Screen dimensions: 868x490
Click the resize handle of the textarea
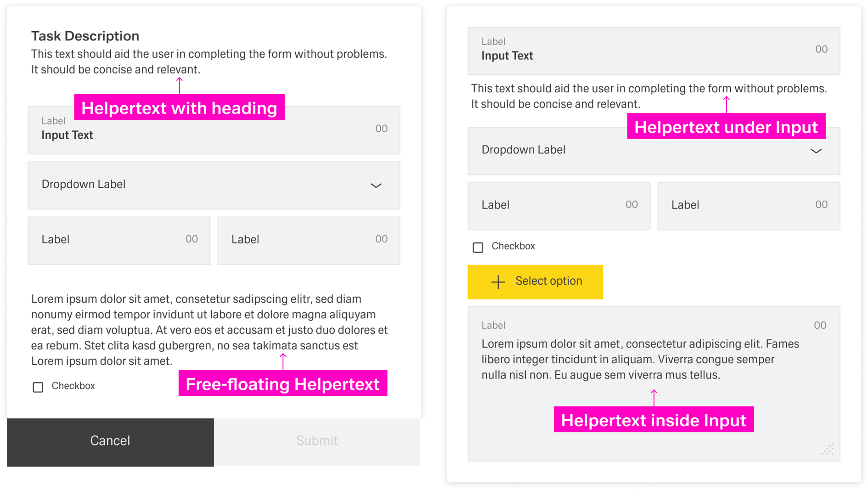(828, 449)
